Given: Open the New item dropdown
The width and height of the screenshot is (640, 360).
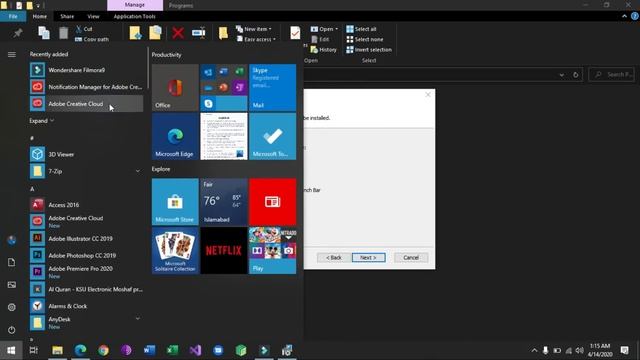Looking at the screenshot, I should point(253,29).
